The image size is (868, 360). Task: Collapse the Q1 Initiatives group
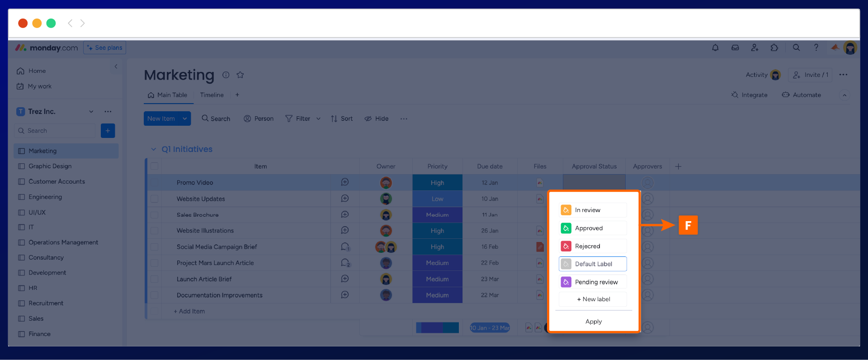point(153,149)
